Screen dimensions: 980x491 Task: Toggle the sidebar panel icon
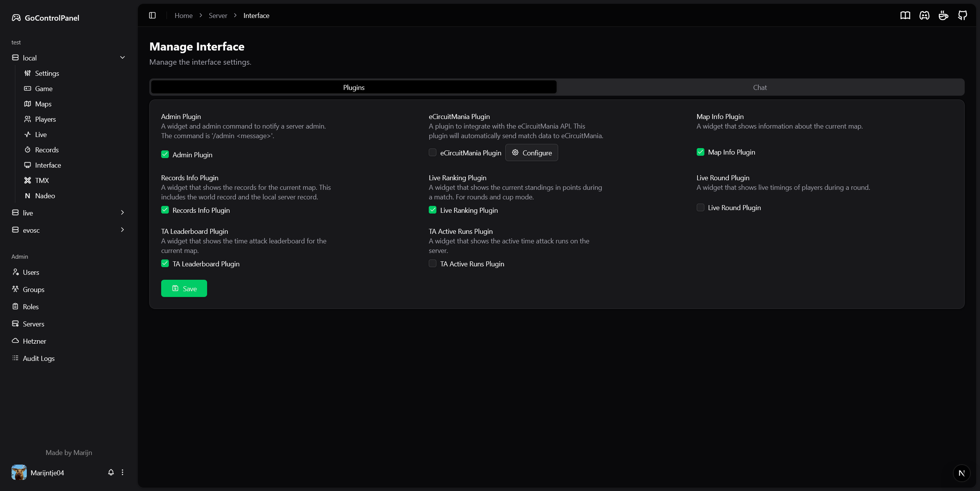(152, 15)
